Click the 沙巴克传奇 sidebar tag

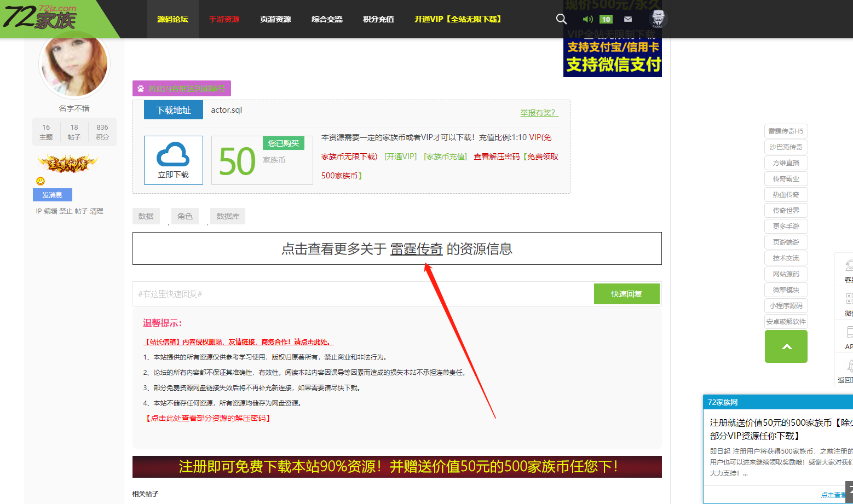(x=786, y=147)
